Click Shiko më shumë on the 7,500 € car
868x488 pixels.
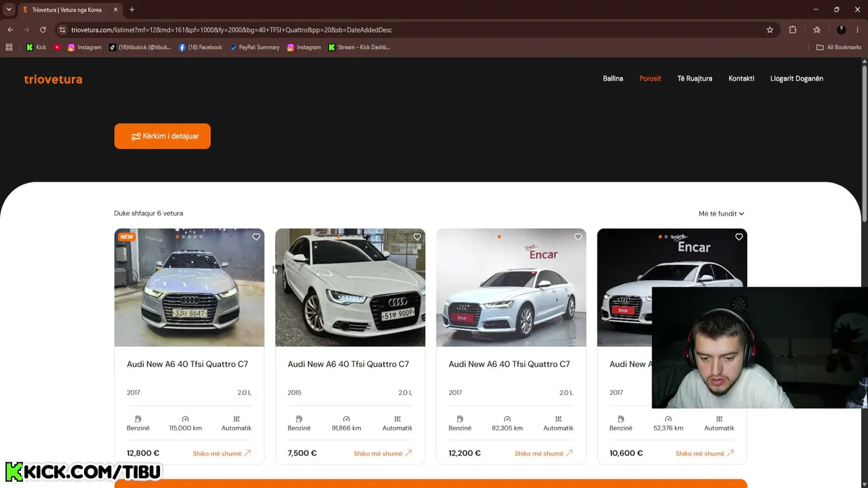tap(382, 453)
